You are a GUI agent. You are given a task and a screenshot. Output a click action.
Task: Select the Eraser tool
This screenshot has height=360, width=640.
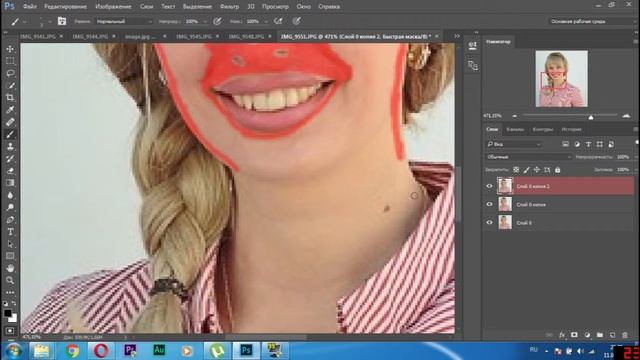point(10,171)
